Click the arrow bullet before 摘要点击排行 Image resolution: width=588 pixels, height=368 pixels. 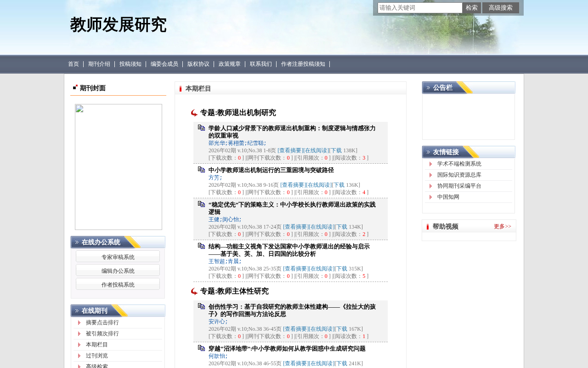click(79, 322)
